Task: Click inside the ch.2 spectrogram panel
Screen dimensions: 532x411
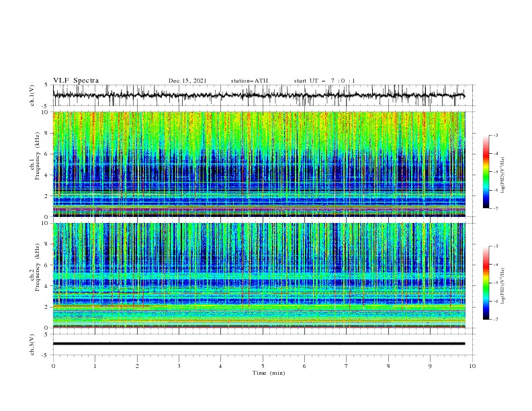Action: click(259, 275)
